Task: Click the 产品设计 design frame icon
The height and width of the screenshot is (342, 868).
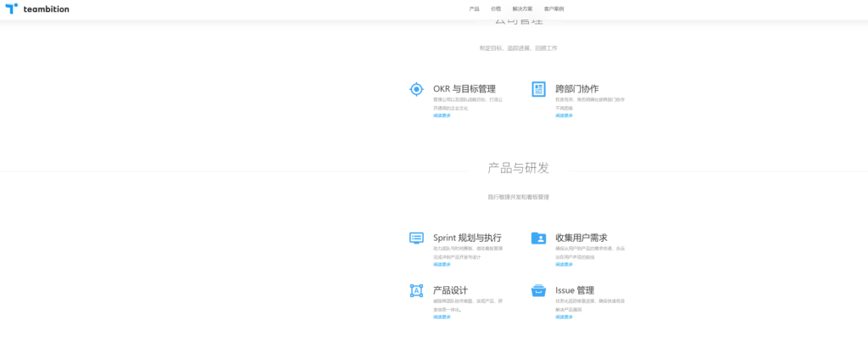Action: point(416,291)
